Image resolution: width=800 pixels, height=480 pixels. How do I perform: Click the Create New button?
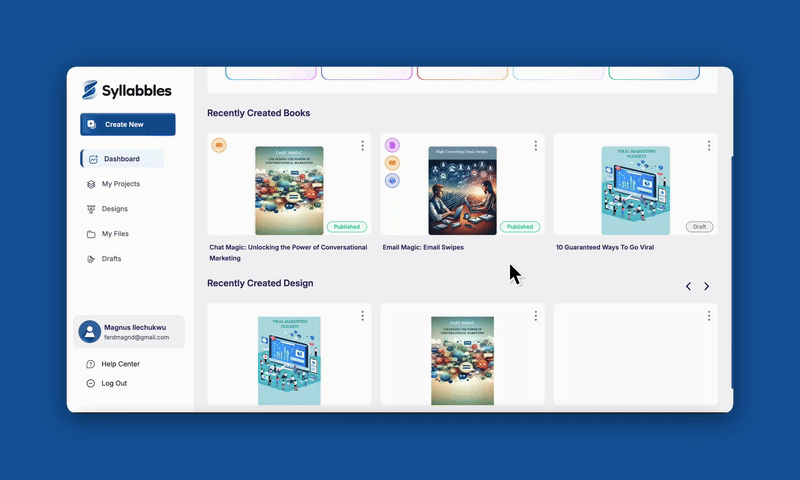(x=127, y=124)
